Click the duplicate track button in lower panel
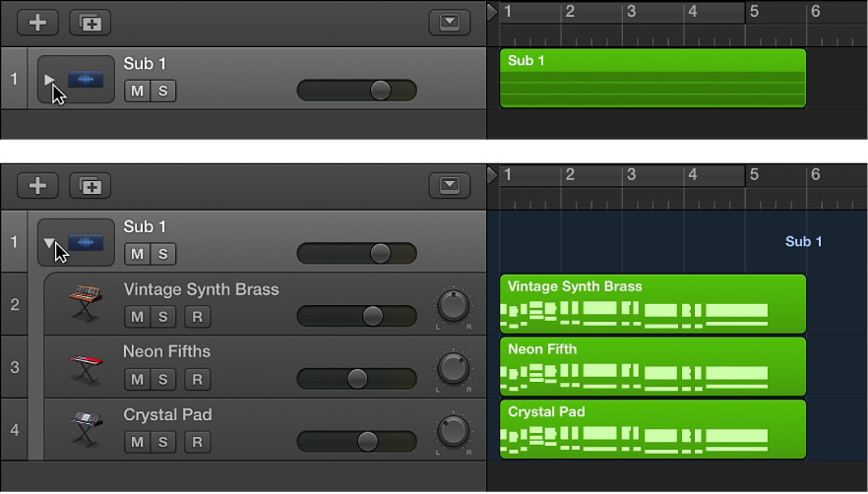The image size is (868, 494). point(90,186)
